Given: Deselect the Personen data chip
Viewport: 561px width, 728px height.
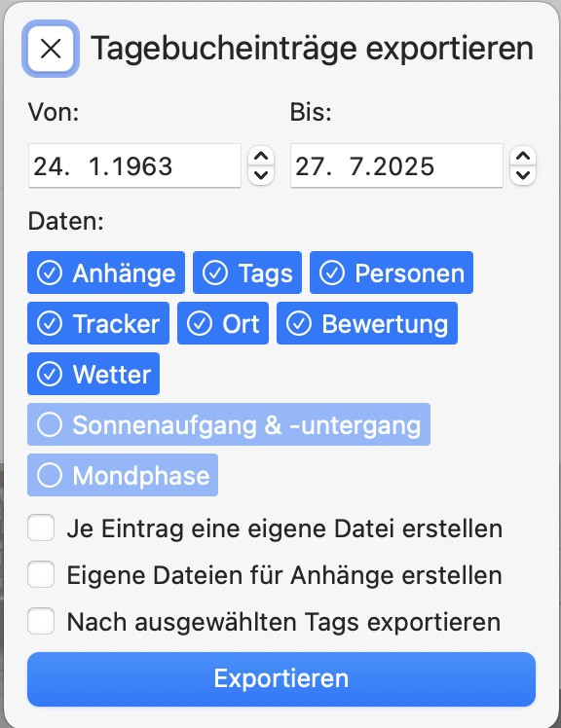Looking at the screenshot, I should click(392, 273).
